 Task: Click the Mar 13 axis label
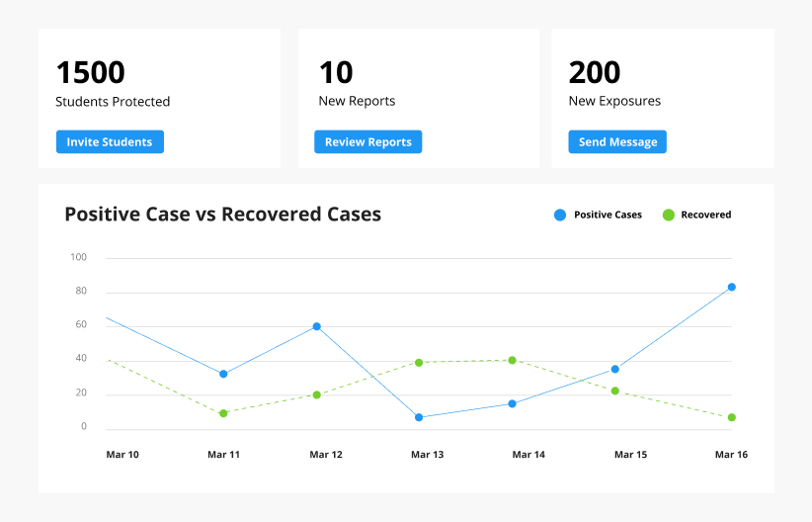click(x=427, y=455)
